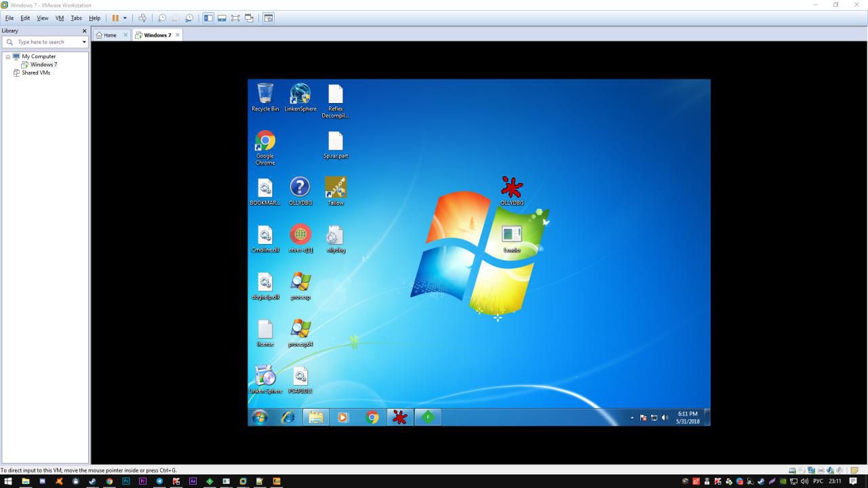
Task: Open Windows Media Player on guest taskbar
Action: tap(343, 418)
